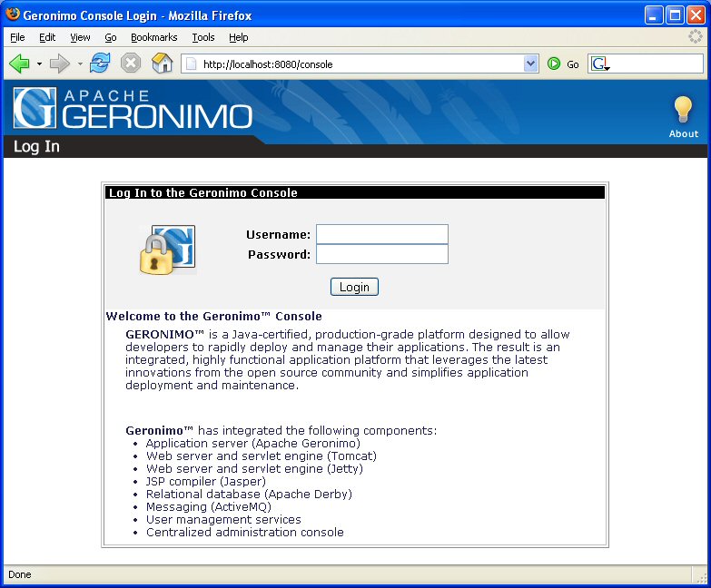
Task: Open the Forward history dropdown arrow
Action: [80, 64]
